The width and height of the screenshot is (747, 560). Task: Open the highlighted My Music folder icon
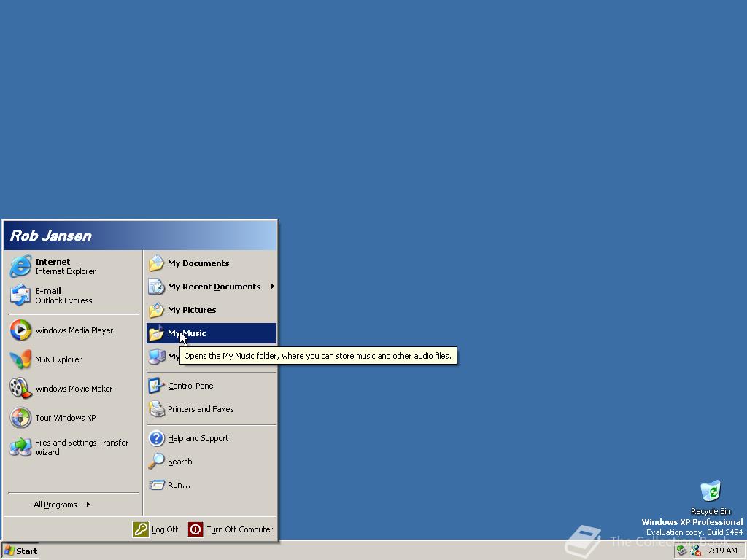tap(156, 333)
